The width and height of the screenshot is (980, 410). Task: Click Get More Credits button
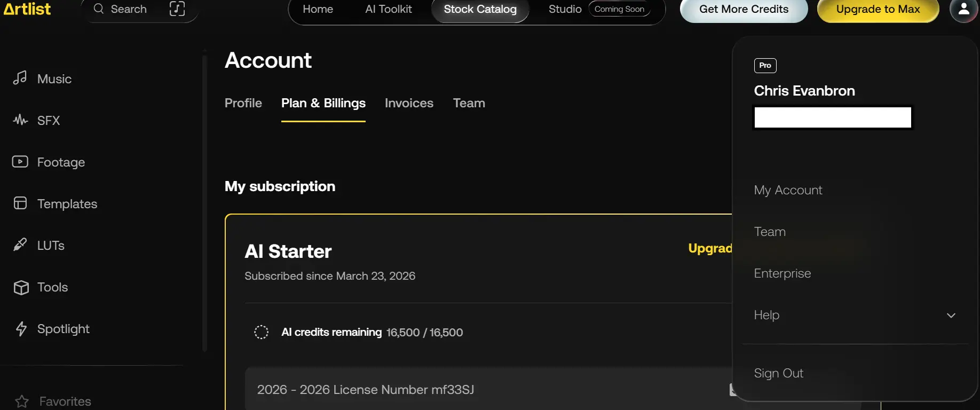click(x=744, y=10)
